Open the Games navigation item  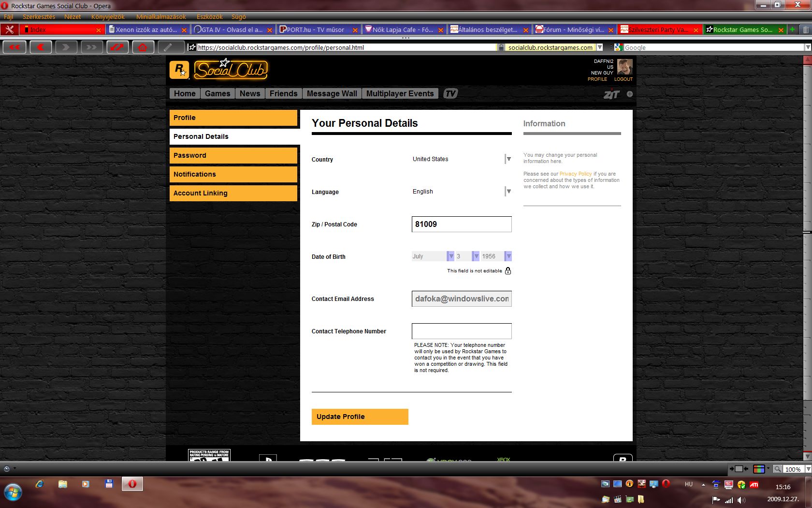pos(217,93)
